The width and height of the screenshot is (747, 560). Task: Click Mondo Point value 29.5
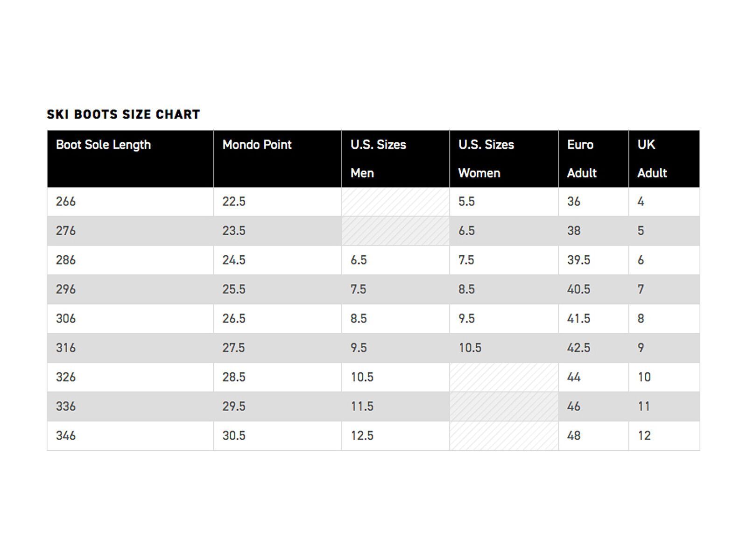pyautogui.click(x=234, y=406)
